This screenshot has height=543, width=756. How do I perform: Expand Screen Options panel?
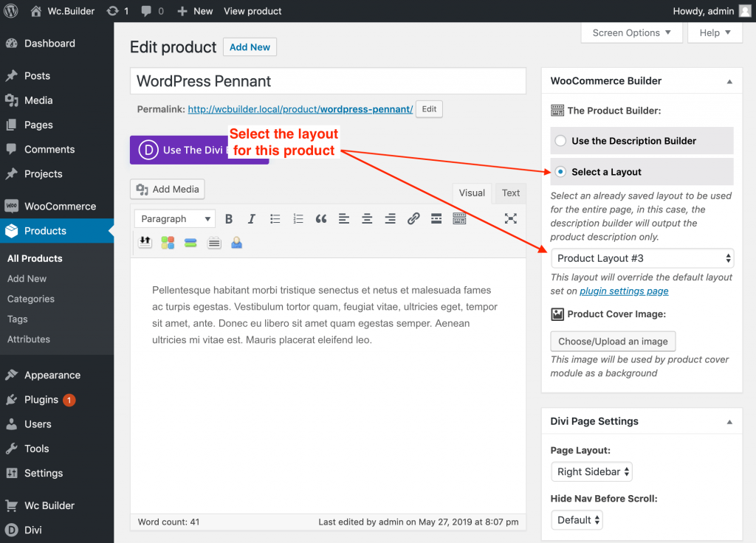coord(632,32)
